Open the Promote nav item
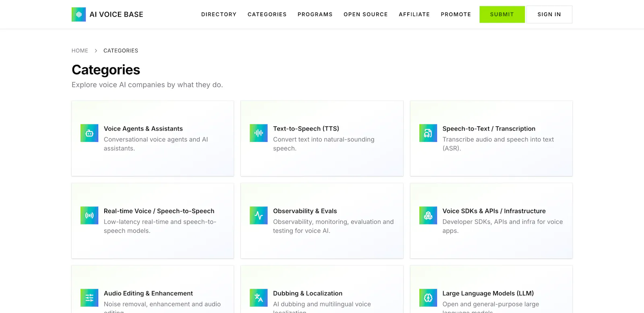Image resolution: width=644 pixels, height=313 pixels. (456, 15)
